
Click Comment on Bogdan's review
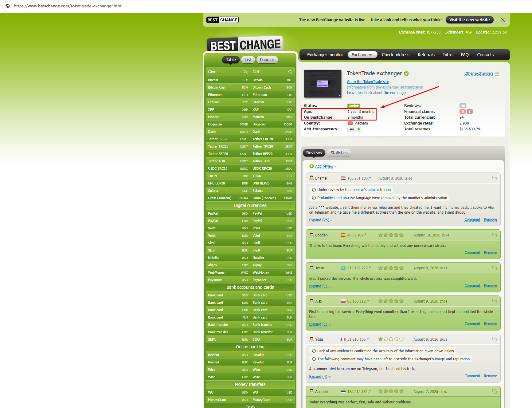(472, 253)
